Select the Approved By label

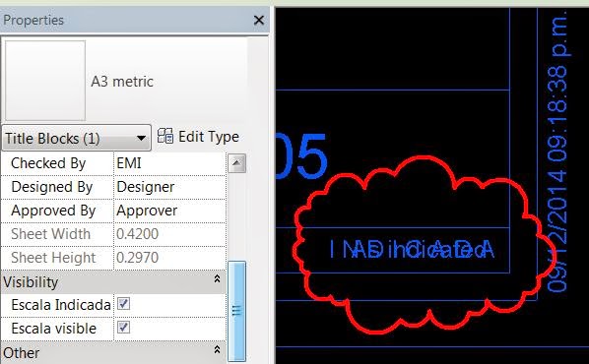click(x=53, y=211)
